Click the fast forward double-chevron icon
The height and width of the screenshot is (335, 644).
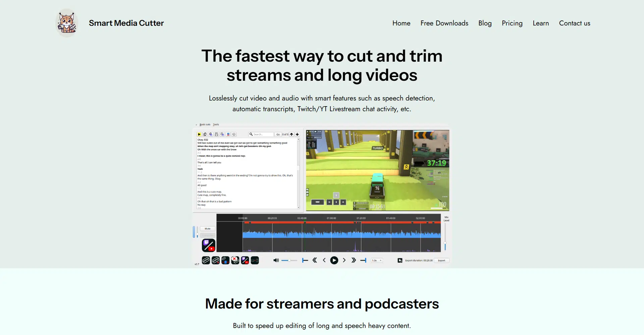coord(354,260)
